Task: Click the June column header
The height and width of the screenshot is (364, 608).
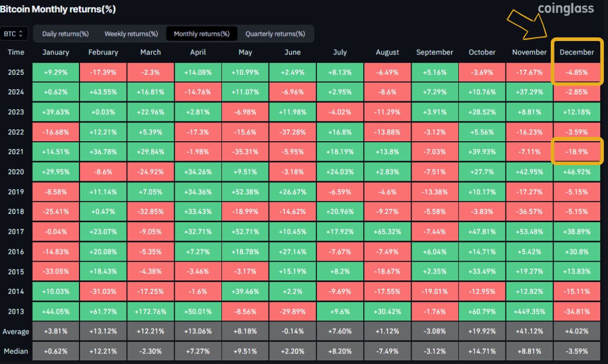Action: (293, 52)
